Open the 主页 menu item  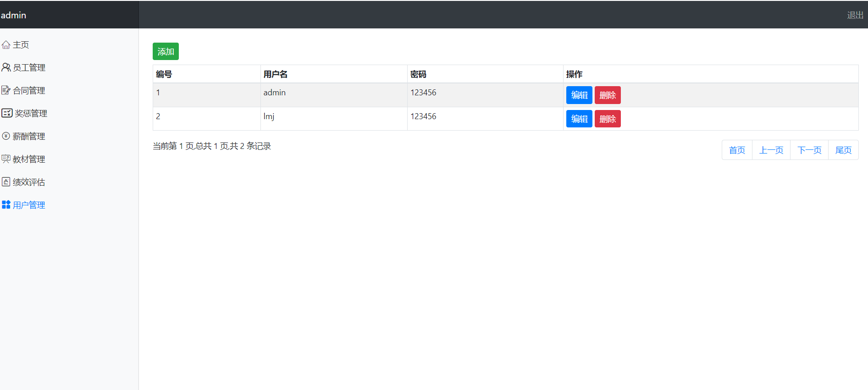[21, 44]
